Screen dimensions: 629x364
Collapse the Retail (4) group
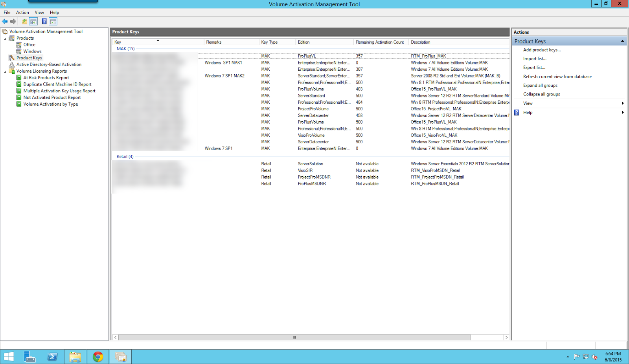click(125, 156)
